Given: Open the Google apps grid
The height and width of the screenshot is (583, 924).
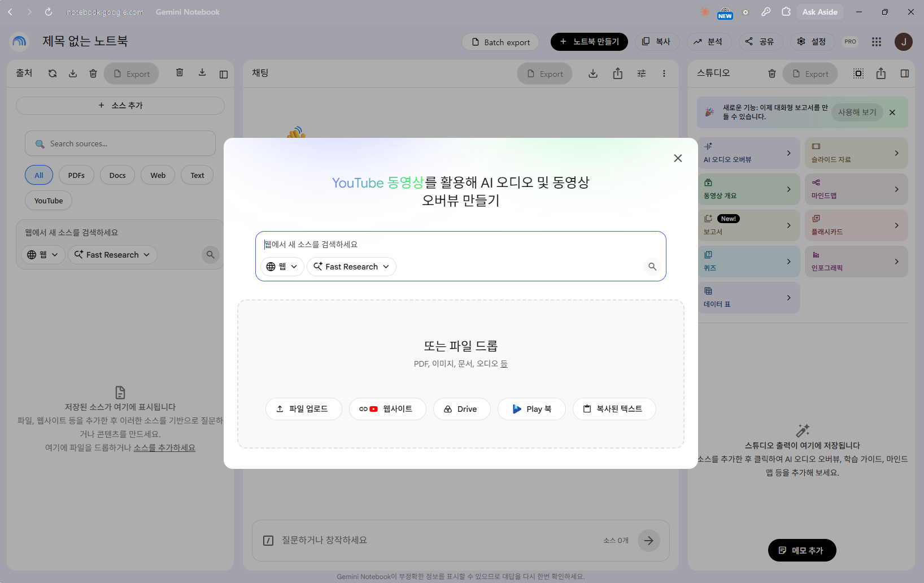Looking at the screenshot, I should click(x=877, y=42).
